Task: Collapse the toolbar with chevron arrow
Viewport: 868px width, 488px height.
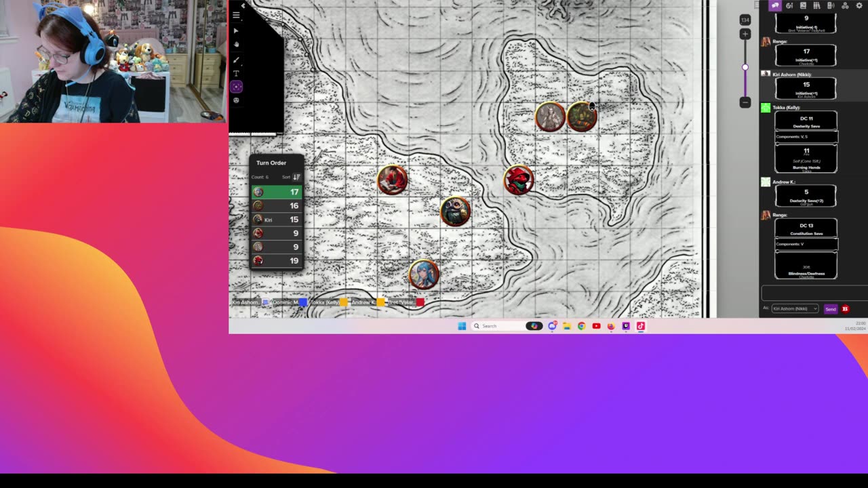Action: click(x=243, y=5)
